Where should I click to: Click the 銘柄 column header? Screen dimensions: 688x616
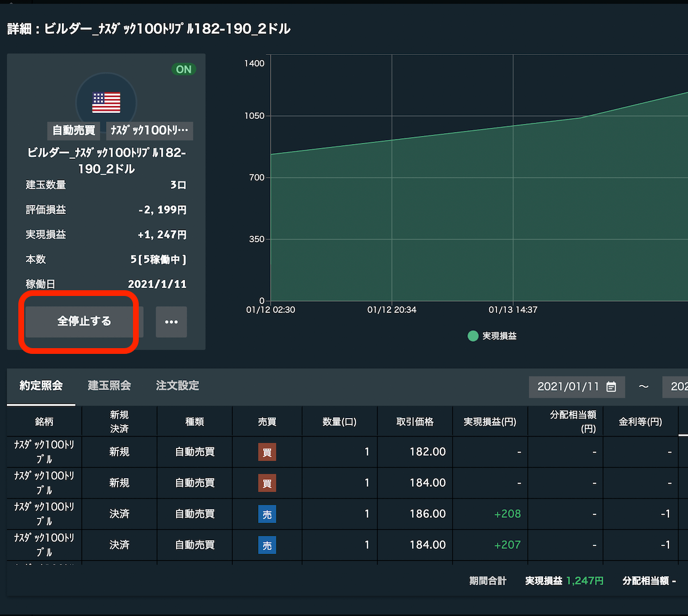pyautogui.click(x=44, y=422)
